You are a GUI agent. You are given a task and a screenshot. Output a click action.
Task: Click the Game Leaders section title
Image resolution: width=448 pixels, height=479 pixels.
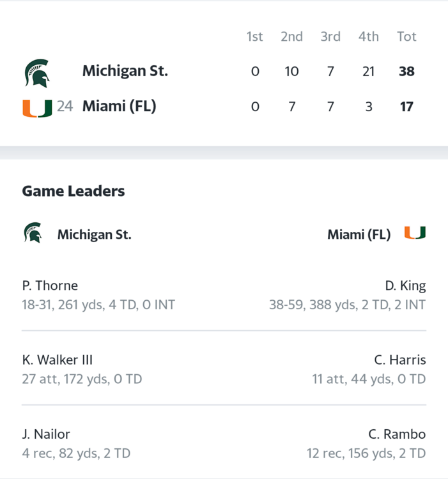[x=73, y=191]
